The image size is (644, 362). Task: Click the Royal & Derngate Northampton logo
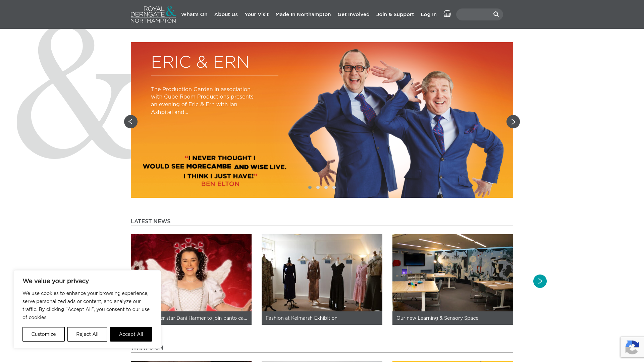tap(153, 14)
